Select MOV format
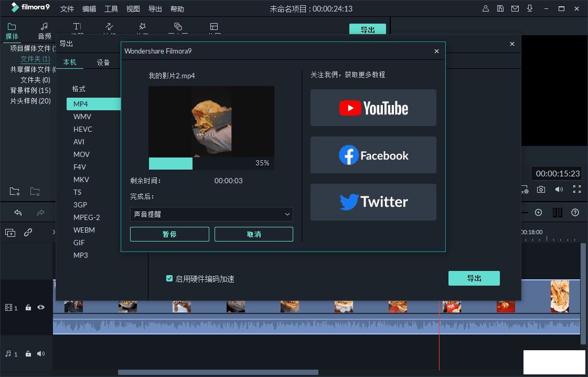This screenshot has width=588, height=377. point(81,154)
